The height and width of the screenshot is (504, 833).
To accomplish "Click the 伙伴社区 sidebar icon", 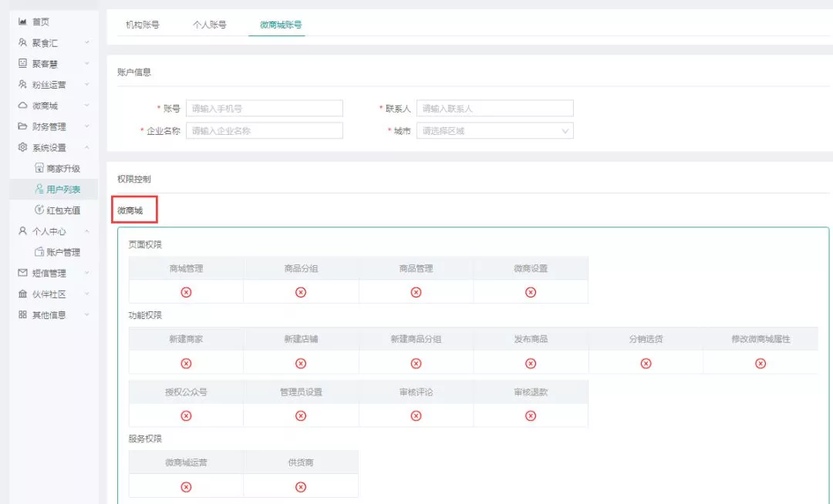I will (x=22, y=294).
